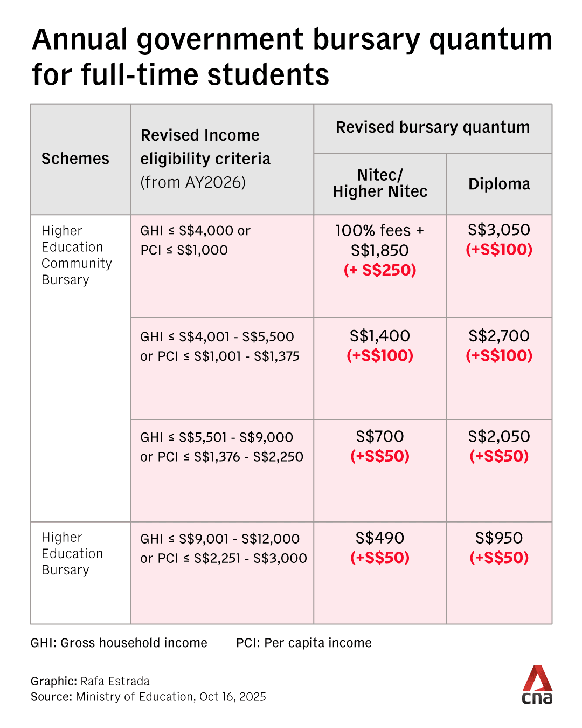Screen dimensions: 582x728
Task: Click the Revised Income eligibility criteria header
Action: [205, 159]
